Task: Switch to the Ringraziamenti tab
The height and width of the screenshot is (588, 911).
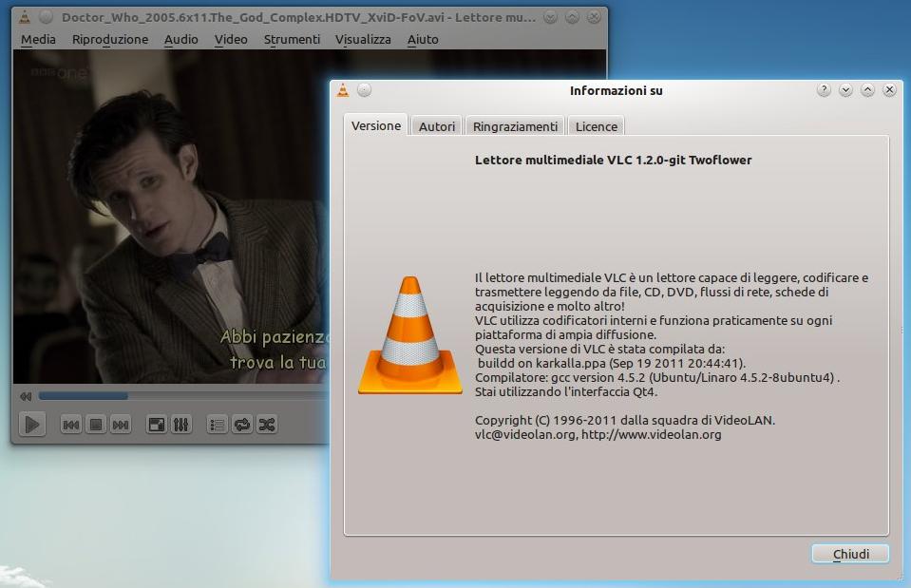Action: point(515,126)
